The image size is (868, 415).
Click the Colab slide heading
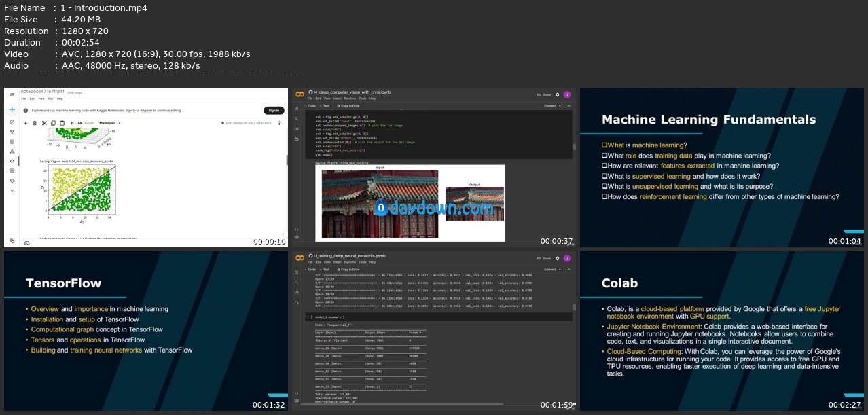[620, 283]
